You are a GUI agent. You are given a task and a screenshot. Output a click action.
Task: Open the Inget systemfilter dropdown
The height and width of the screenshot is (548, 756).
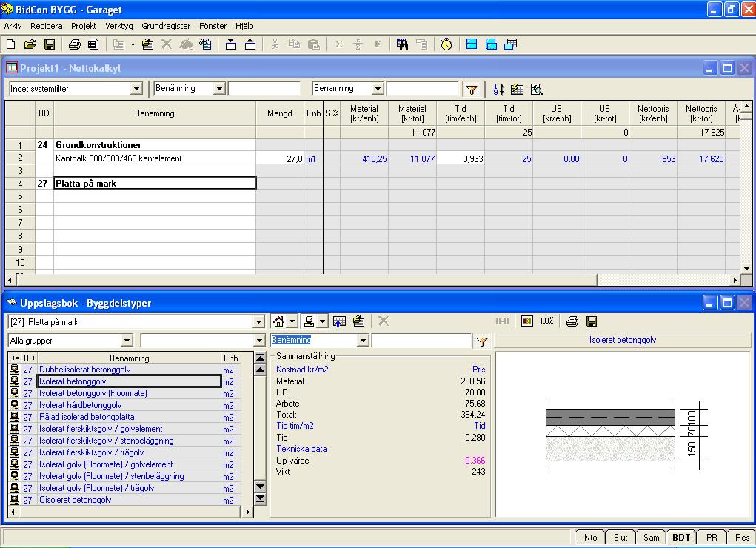pyautogui.click(x=136, y=89)
